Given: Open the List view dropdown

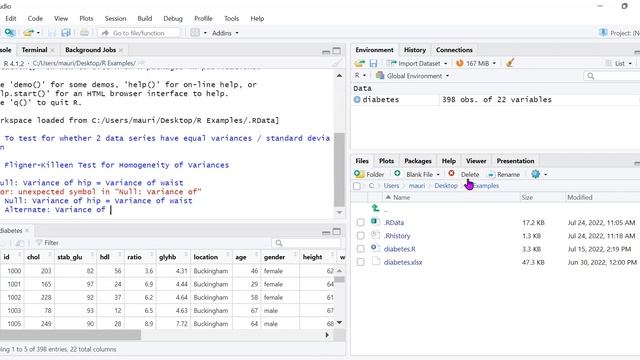Looking at the screenshot, I should point(619,63).
